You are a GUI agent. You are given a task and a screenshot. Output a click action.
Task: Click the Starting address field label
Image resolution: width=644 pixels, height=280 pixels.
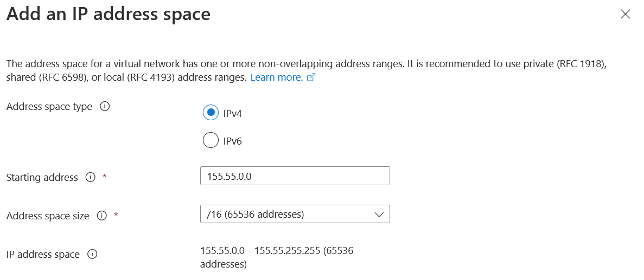click(x=42, y=178)
